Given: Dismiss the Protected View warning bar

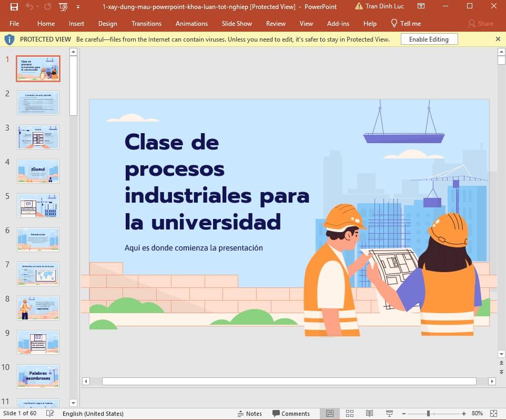Looking at the screenshot, I should click(x=498, y=39).
